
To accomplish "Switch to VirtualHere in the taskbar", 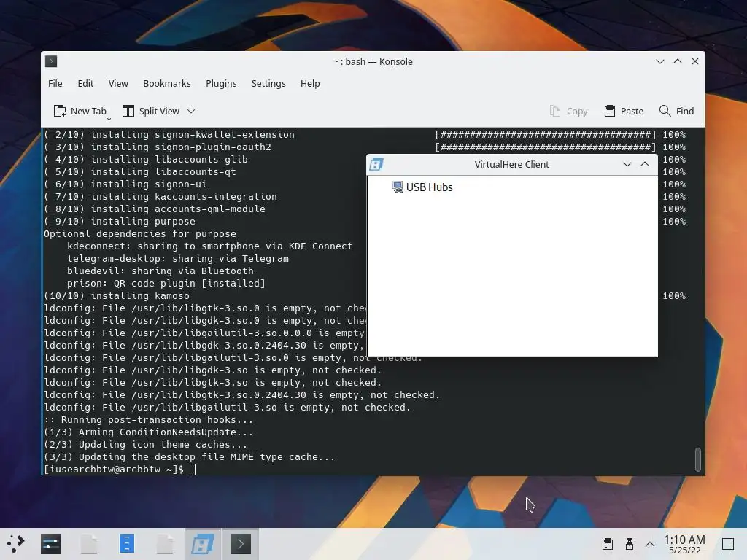I will pos(203,544).
